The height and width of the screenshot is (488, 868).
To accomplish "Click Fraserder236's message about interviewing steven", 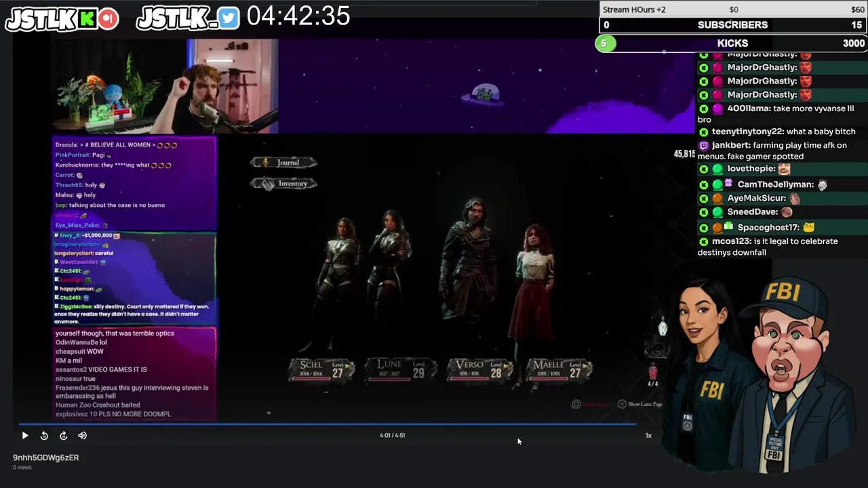I will pos(132,392).
